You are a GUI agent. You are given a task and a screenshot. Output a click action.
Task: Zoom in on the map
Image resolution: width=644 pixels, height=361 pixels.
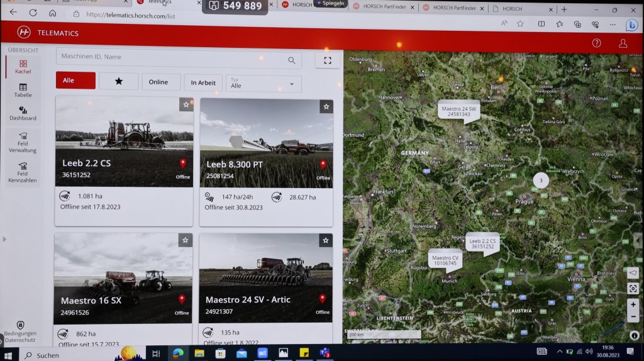pos(633,304)
